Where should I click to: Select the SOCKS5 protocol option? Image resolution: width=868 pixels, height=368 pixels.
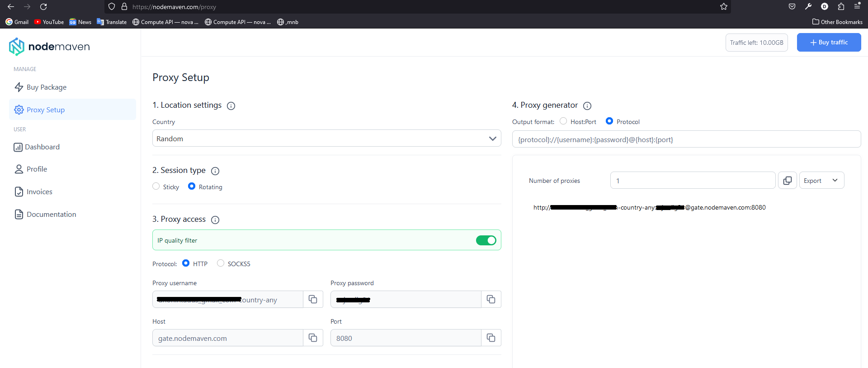[221, 263]
